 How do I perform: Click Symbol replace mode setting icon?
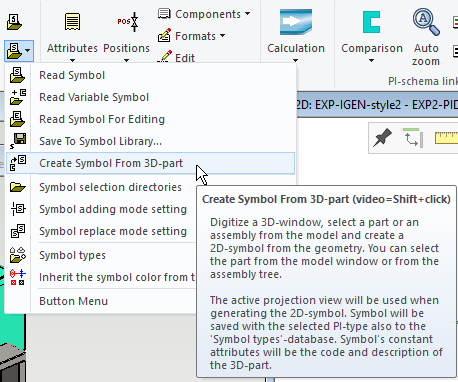pyautogui.click(x=18, y=231)
